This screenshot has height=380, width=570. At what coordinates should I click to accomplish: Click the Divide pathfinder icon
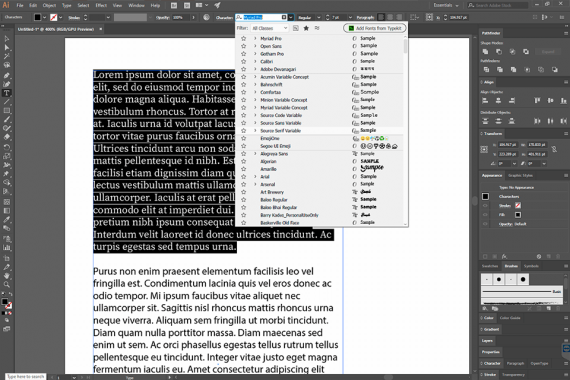(x=486, y=69)
